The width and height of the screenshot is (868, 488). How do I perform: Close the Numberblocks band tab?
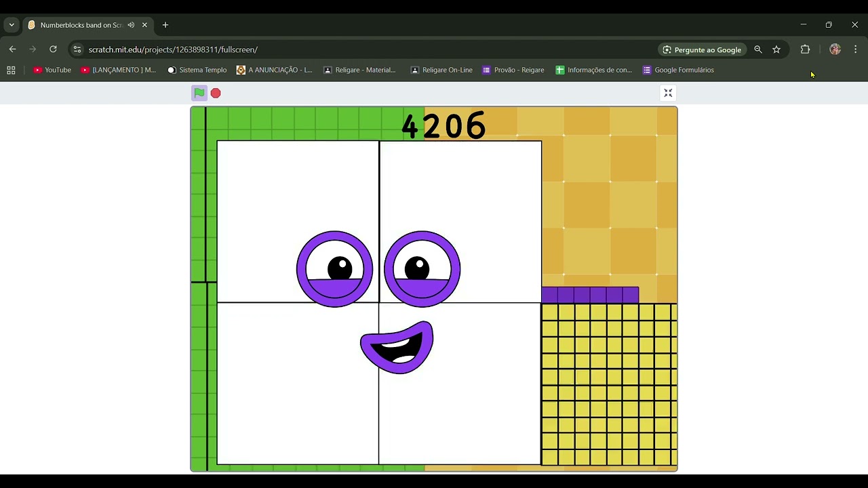coord(144,25)
